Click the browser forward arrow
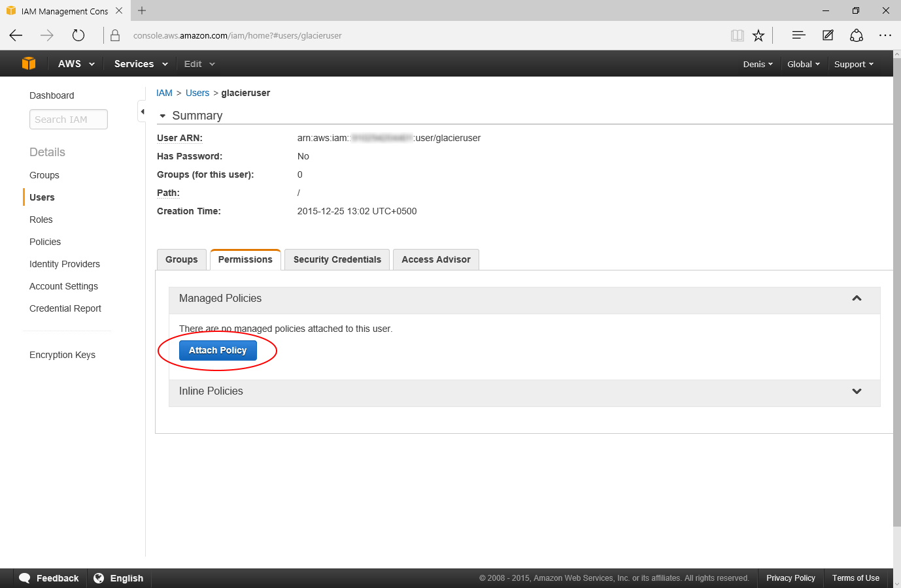The image size is (901, 588). 47,35
